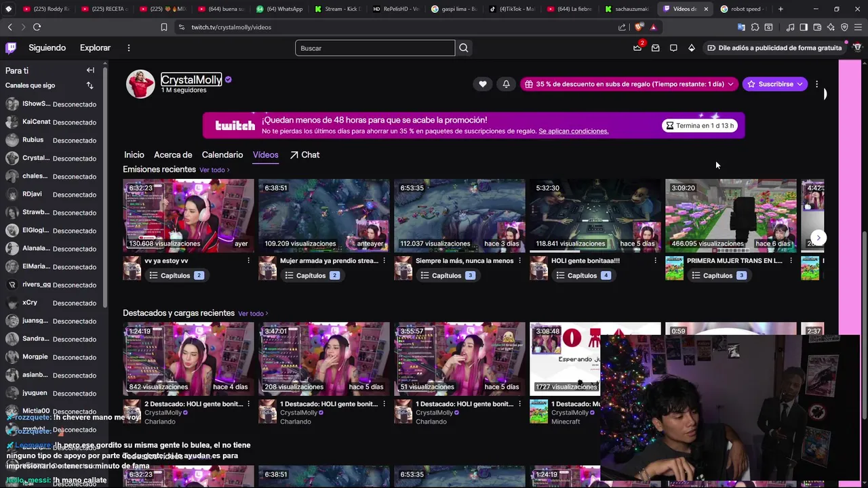The height and width of the screenshot is (488, 868).
Task: Click the Twitch logo home icon
Action: pyautogui.click(x=11, y=47)
